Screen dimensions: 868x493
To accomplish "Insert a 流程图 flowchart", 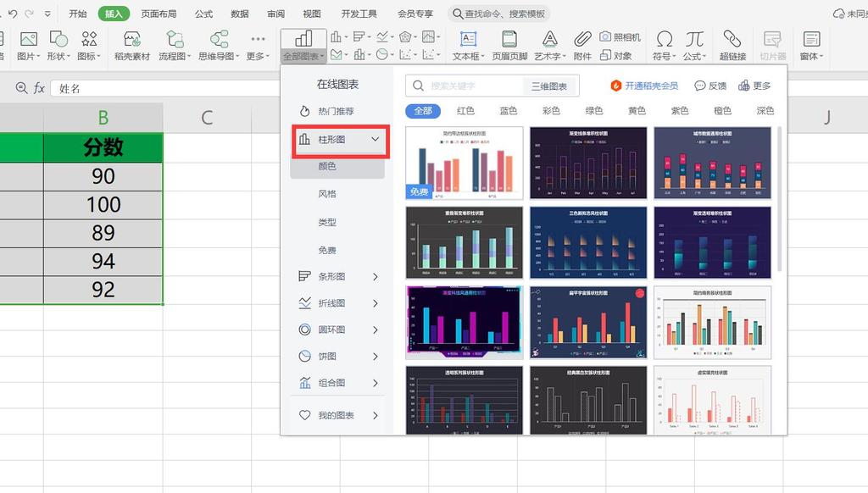I will coord(175,46).
